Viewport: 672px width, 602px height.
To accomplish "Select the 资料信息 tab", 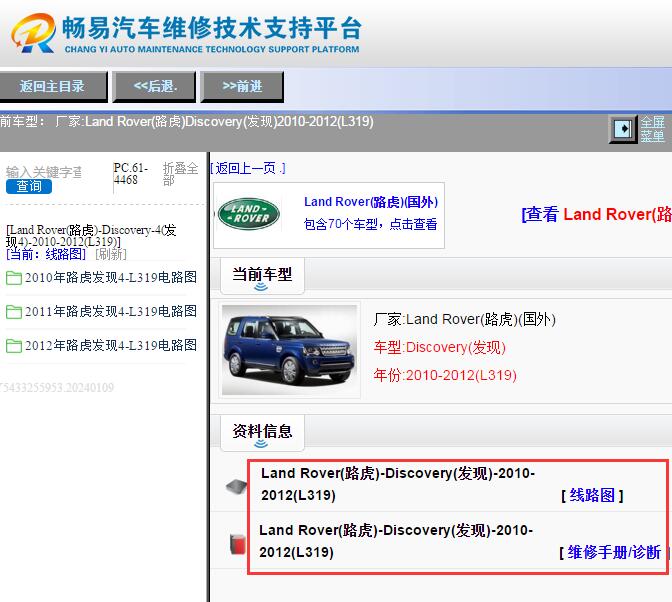I will coord(262,432).
